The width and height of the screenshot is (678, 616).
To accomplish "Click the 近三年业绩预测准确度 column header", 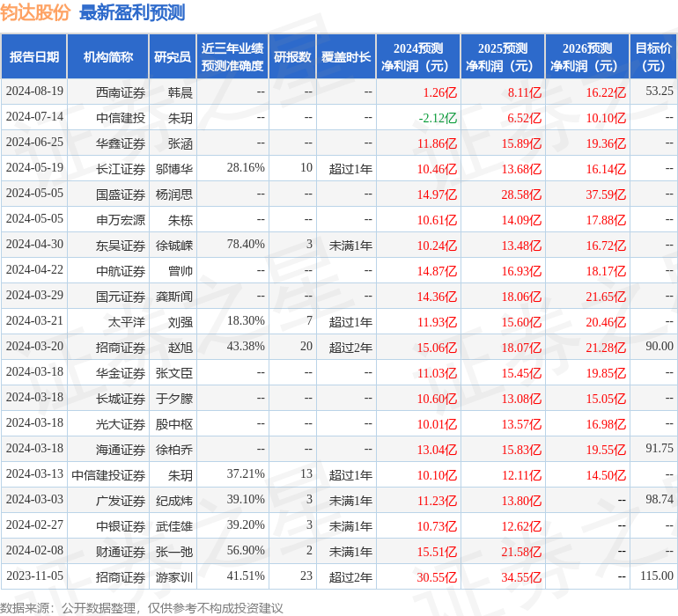I will pos(232,56).
